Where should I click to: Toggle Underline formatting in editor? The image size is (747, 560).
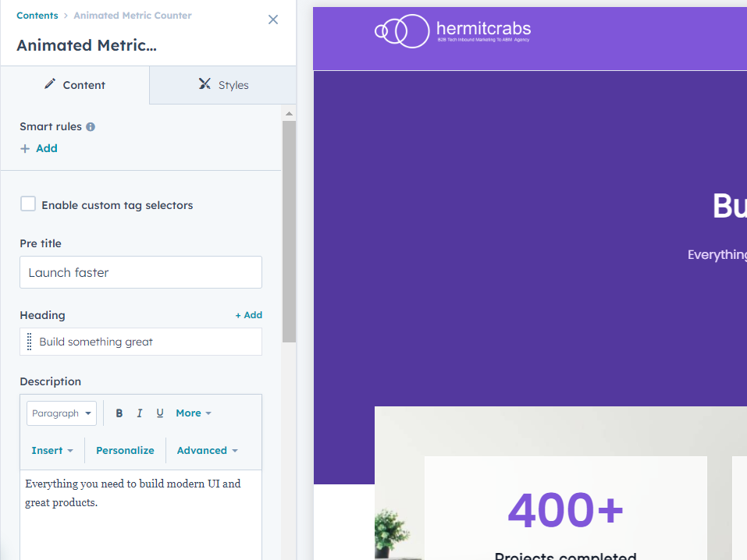point(160,413)
